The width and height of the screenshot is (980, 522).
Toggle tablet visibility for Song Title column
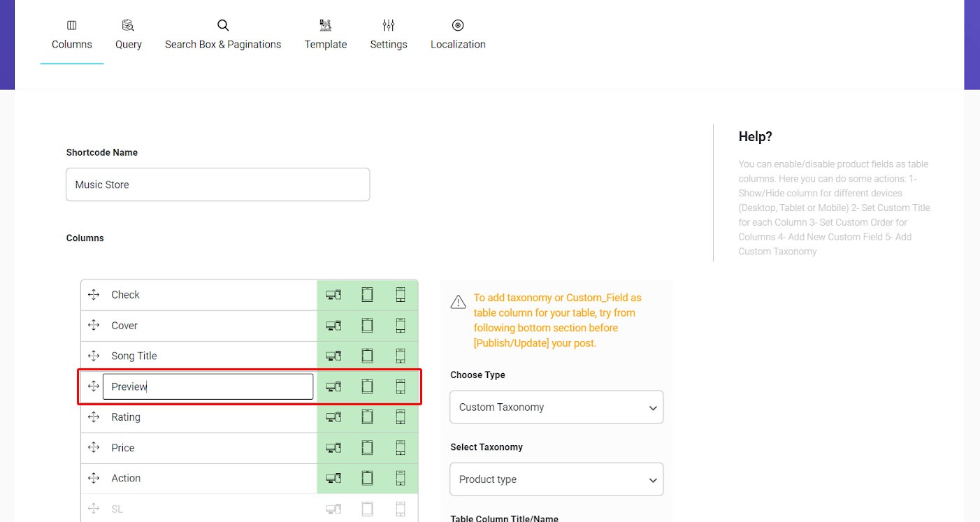pyautogui.click(x=367, y=356)
